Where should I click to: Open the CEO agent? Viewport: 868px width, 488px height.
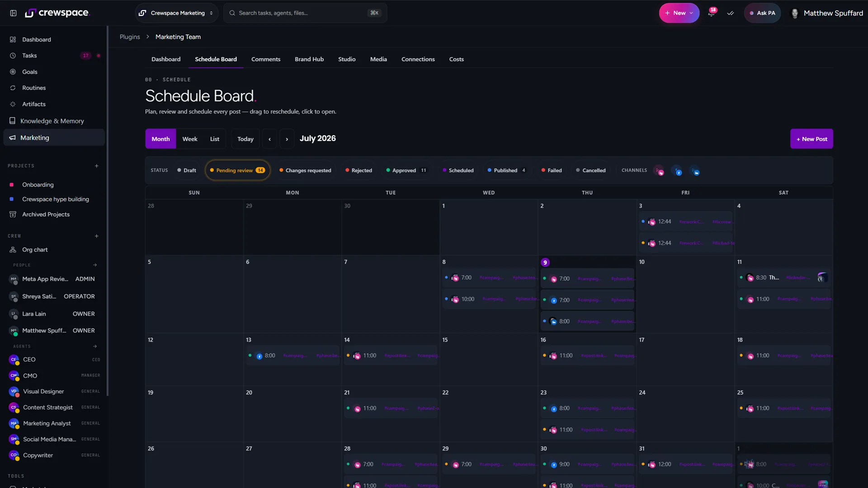54,360
